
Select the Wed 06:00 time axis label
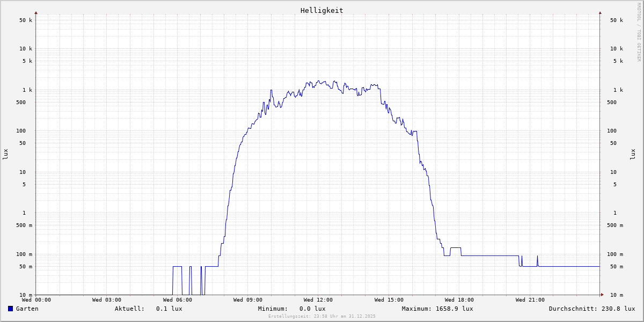(178, 300)
